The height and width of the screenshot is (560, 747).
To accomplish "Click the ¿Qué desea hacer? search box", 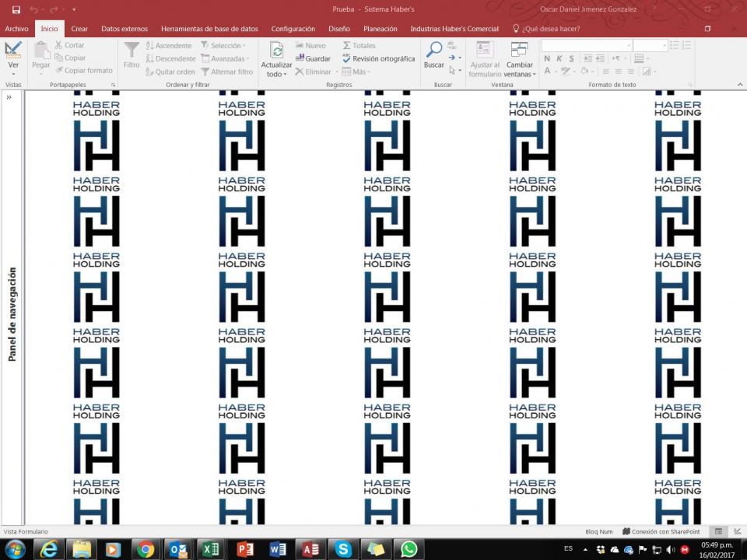I will click(x=546, y=29).
